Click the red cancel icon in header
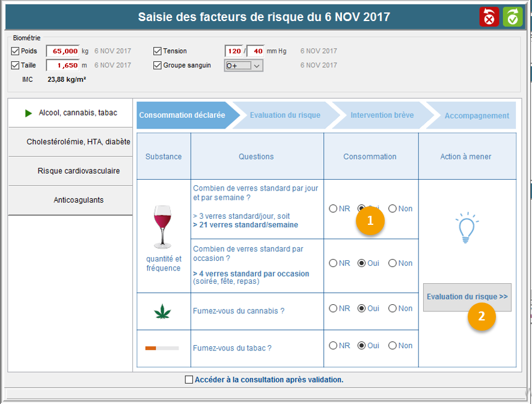This screenshot has height=404, width=532. coord(489,17)
